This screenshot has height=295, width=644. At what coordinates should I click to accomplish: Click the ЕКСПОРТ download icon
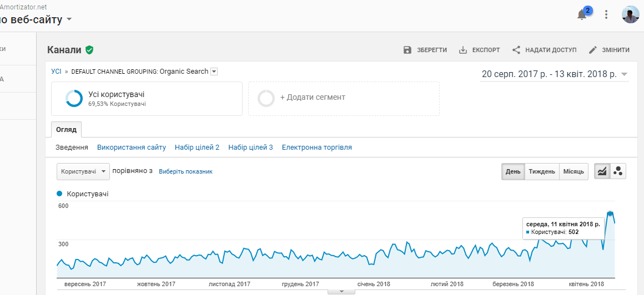[x=463, y=50]
